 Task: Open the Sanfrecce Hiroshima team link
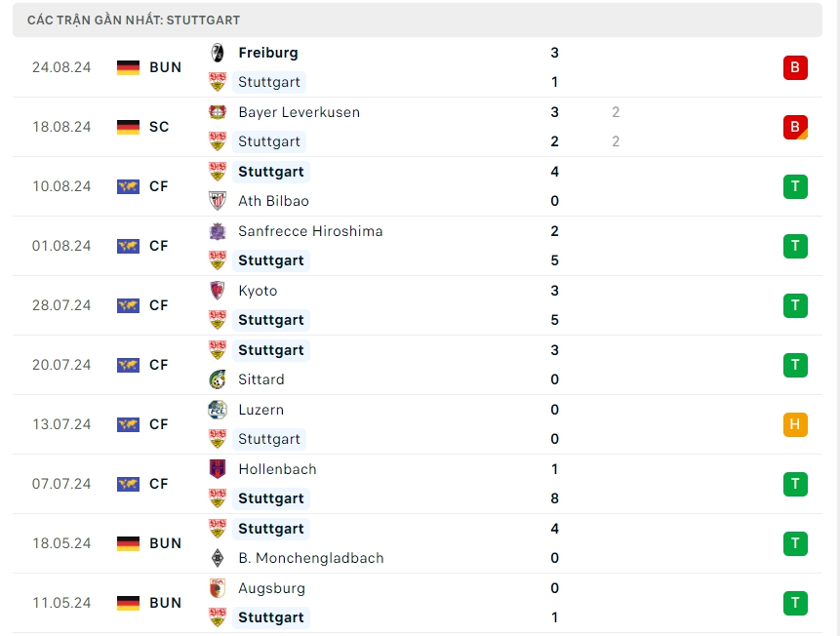click(x=310, y=231)
